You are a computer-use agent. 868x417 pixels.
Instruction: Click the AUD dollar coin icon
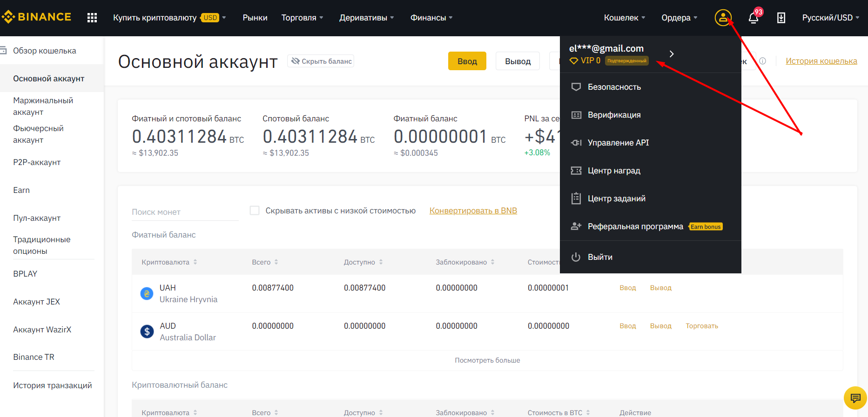point(147,331)
